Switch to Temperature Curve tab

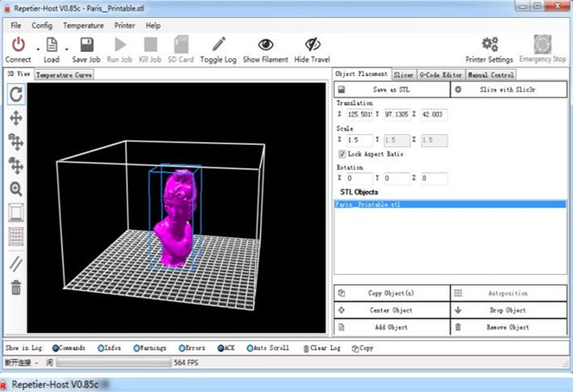coord(64,75)
